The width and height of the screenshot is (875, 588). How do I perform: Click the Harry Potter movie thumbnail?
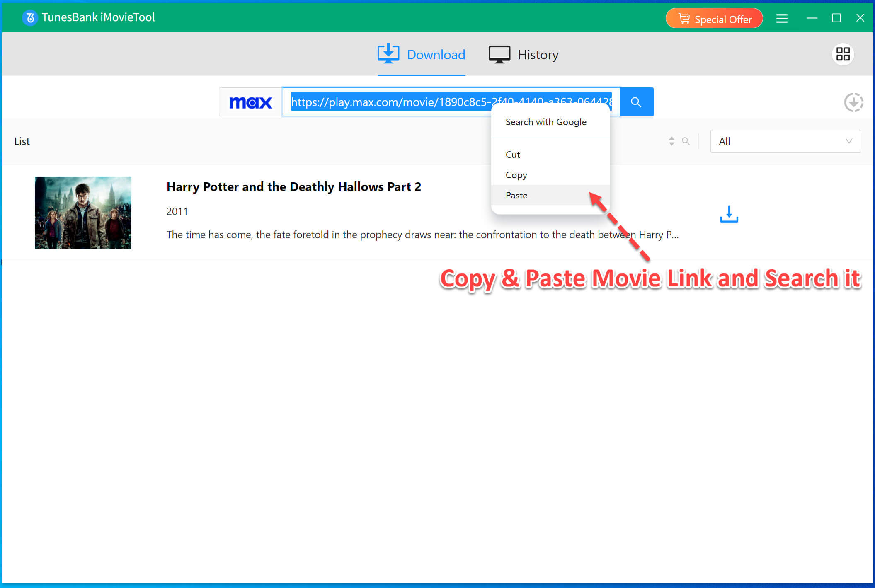click(x=83, y=213)
